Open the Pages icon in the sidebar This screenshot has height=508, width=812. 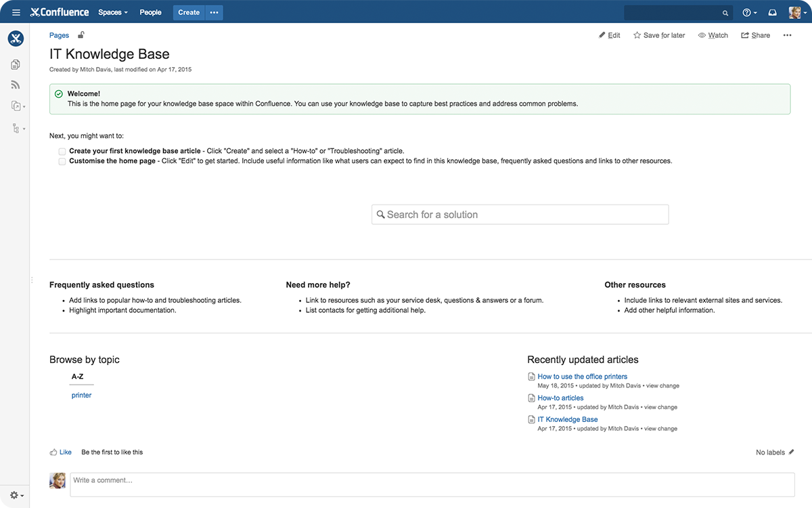16,64
